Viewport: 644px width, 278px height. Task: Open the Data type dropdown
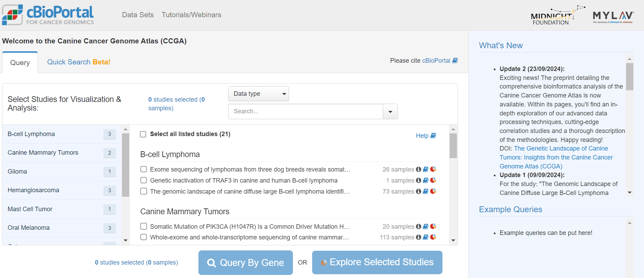pos(258,94)
